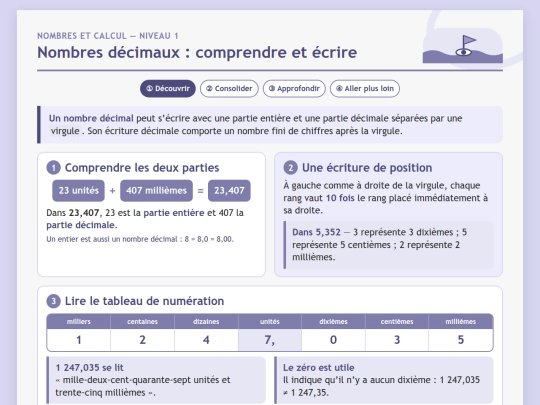This screenshot has width=540, height=405.
Task: Click the 'unités' column header
Action: pos(270,322)
